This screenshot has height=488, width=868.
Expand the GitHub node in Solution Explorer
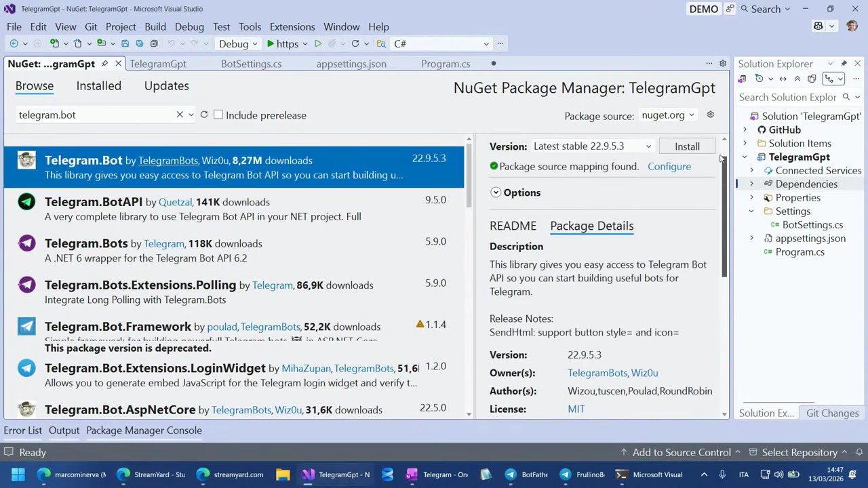[x=745, y=129]
